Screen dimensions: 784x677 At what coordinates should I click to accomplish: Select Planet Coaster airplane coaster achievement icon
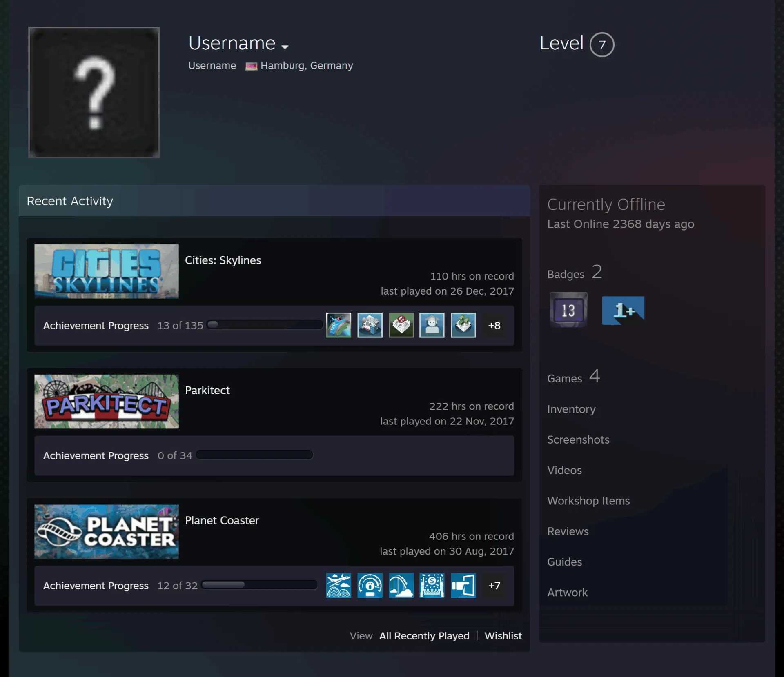[x=339, y=585]
